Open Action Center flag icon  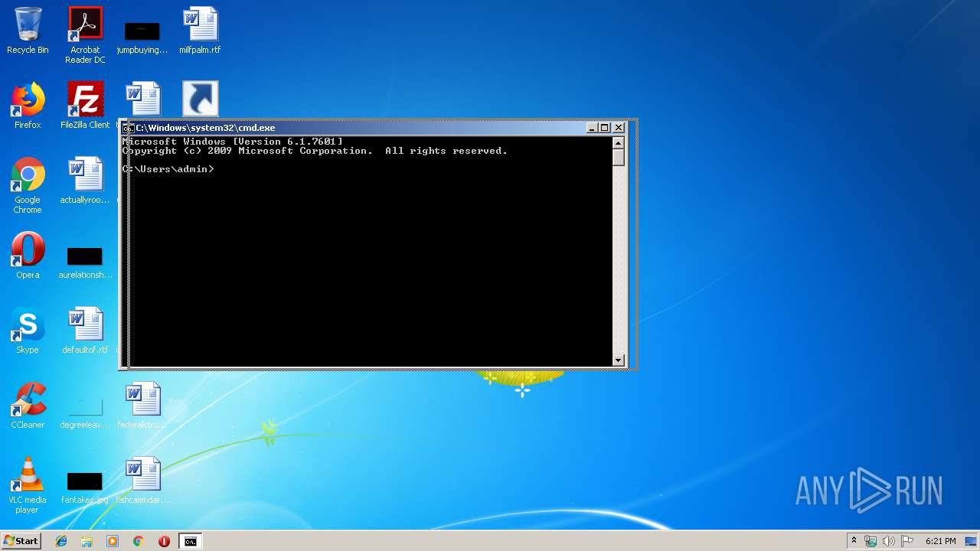tap(907, 541)
